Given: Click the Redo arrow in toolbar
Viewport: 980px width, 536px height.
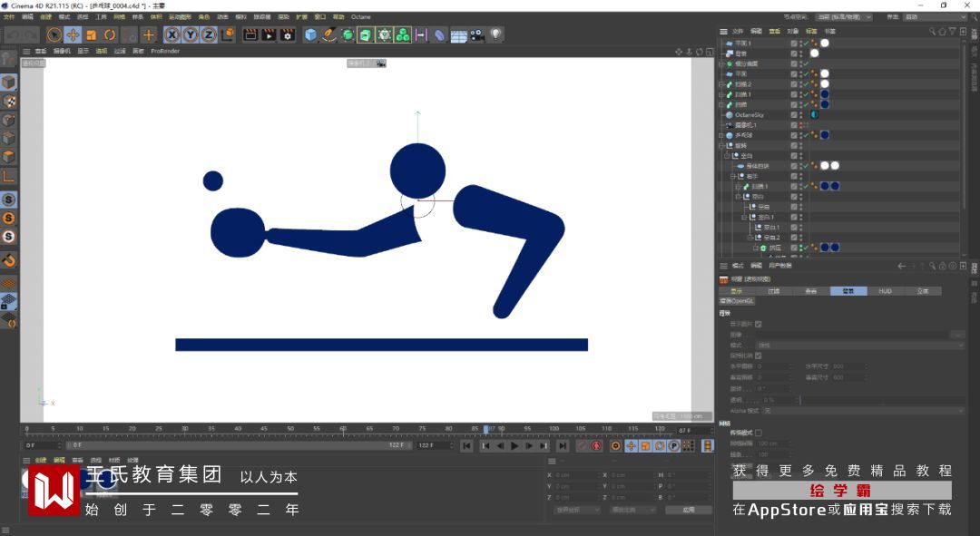Looking at the screenshot, I should tap(31, 35).
